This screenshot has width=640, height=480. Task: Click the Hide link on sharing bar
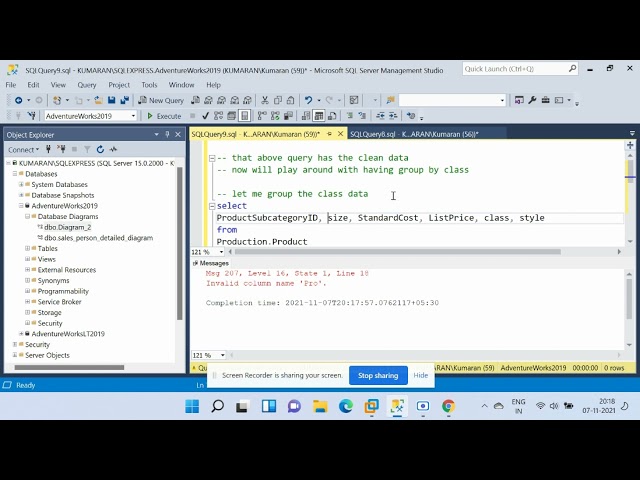click(420, 376)
